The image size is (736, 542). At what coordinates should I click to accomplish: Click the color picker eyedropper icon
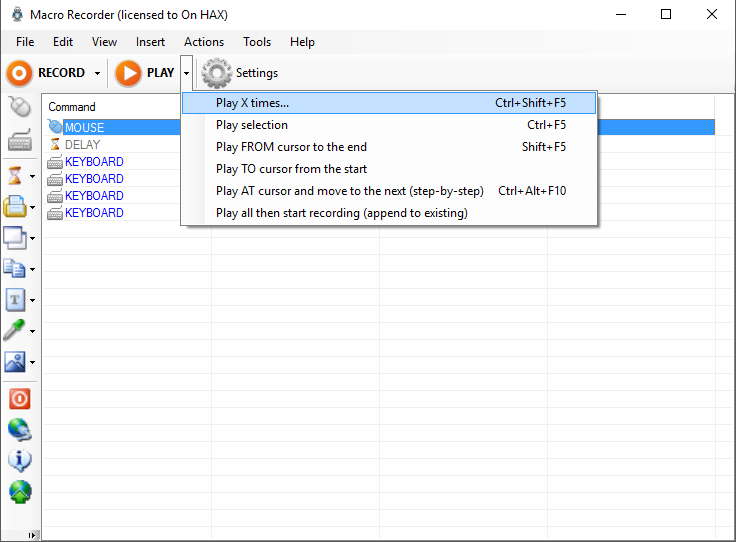pyautogui.click(x=14, y=330)
